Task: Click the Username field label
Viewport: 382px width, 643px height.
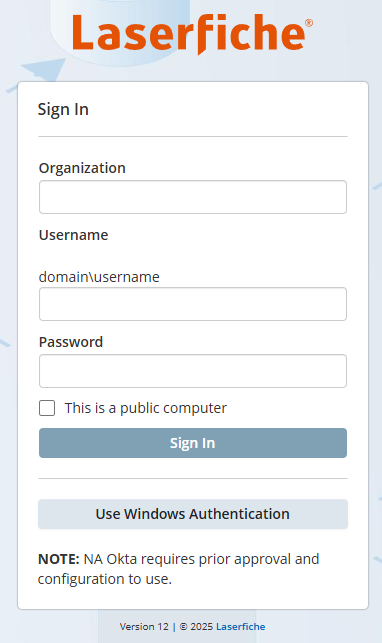Action: [x=73, y=235]
